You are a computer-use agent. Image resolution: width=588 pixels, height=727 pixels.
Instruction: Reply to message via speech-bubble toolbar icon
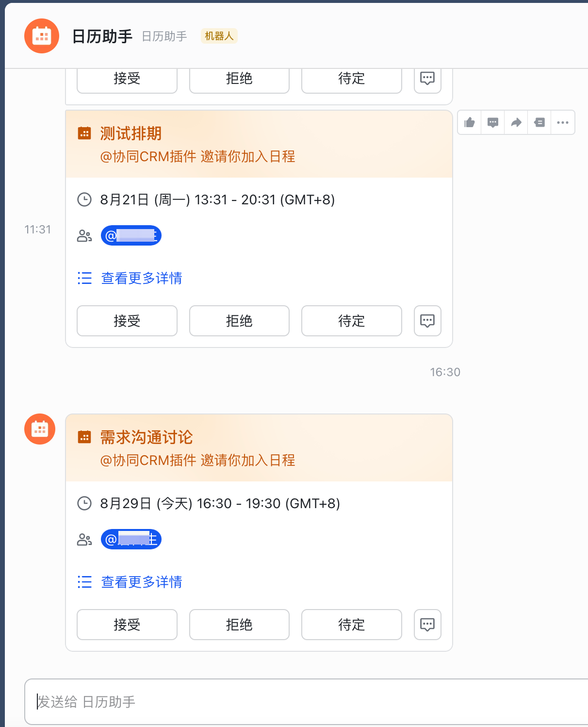point(492,122)
